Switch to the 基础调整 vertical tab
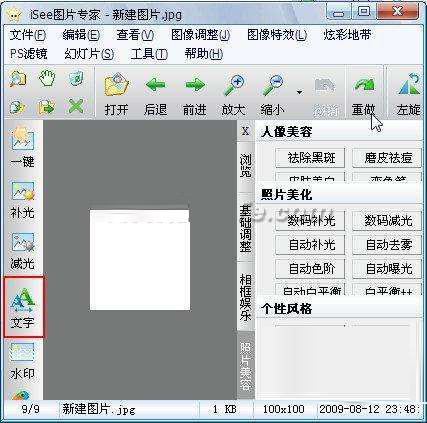 [246, 228]
